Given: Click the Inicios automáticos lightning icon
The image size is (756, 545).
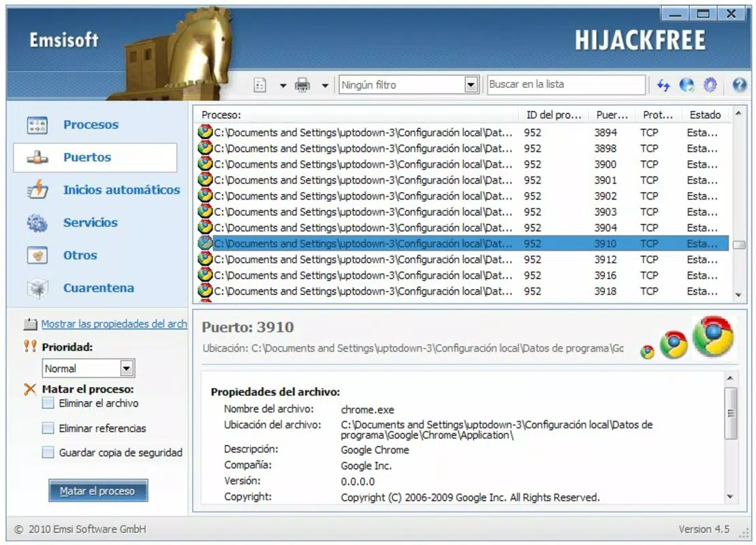Looking at the screenshot, I should click(x=37, y=189).
